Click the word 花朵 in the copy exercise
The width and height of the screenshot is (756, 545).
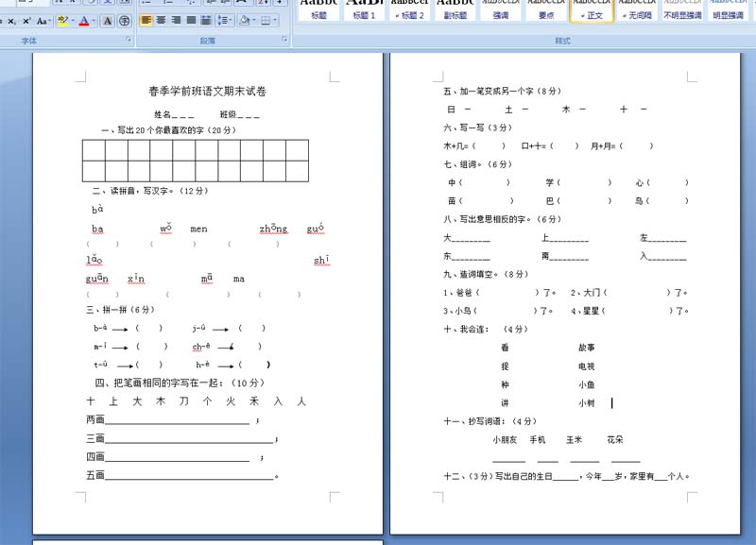pos(615,439)
